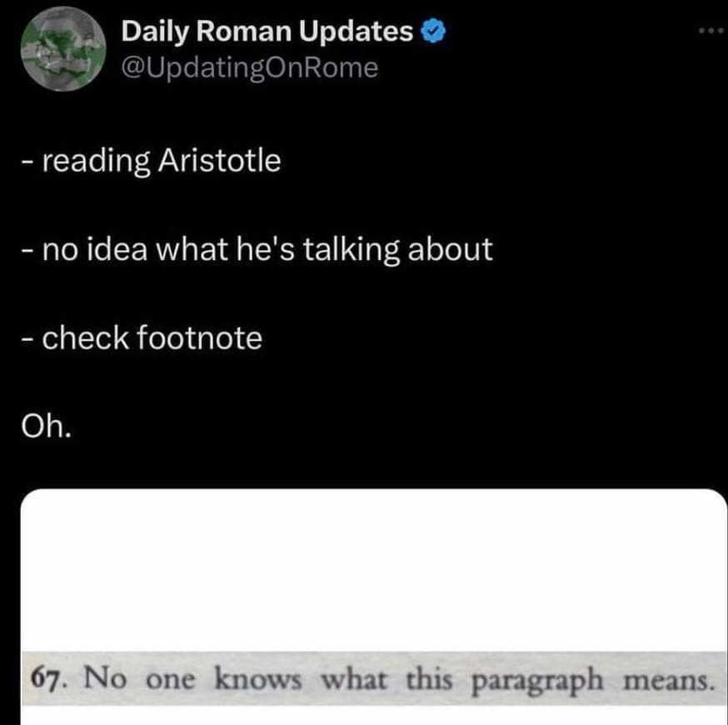Click the word 'knows' in the footnote image
Screen dimensions: 728x725
coord(257,679)
